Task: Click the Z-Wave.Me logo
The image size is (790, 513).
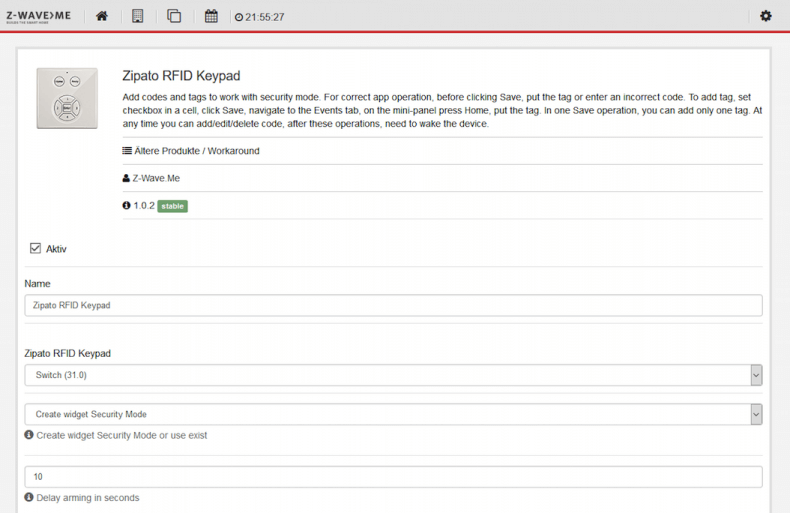Action: pyautogui.click(x=41, y=16)
